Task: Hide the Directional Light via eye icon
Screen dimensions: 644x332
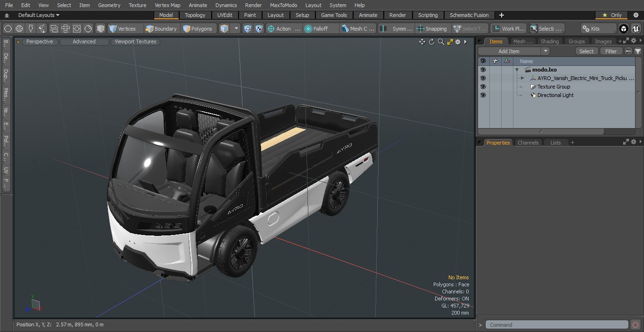Action: (483, 95)
